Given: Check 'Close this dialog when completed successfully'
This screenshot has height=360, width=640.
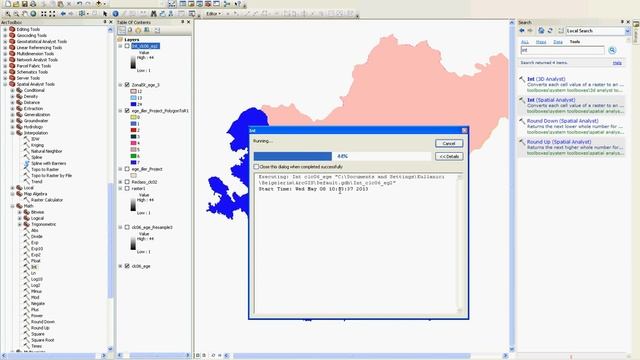Looking at the screenshot, I should coord(256,167).
